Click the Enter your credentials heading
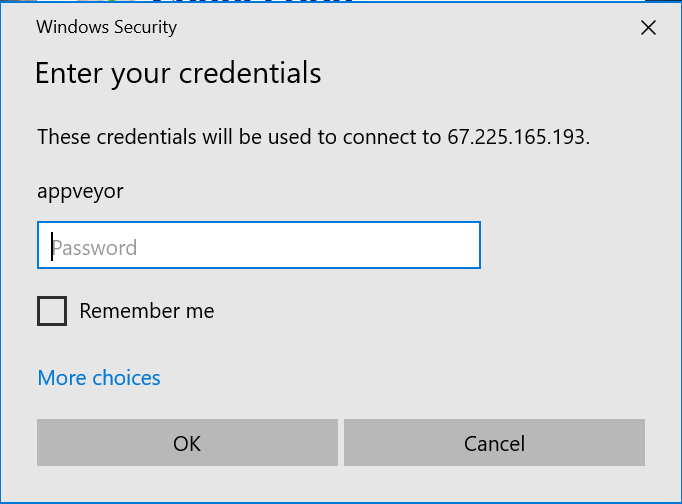The width and height of the screenshot is (682, 504). pos(178,73)
